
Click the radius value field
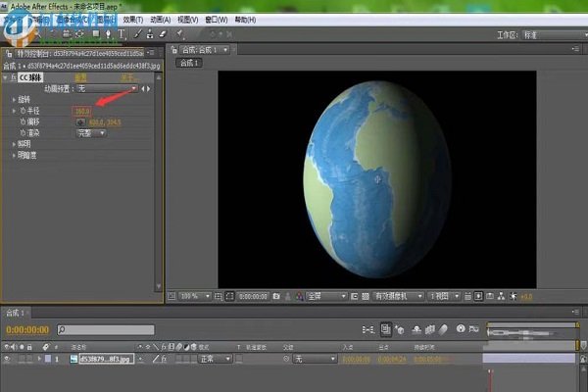(82, 111)
